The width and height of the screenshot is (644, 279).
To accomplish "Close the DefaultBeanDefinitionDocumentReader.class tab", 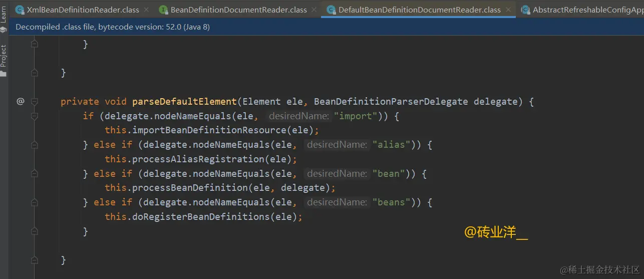I will click(507, 10).
